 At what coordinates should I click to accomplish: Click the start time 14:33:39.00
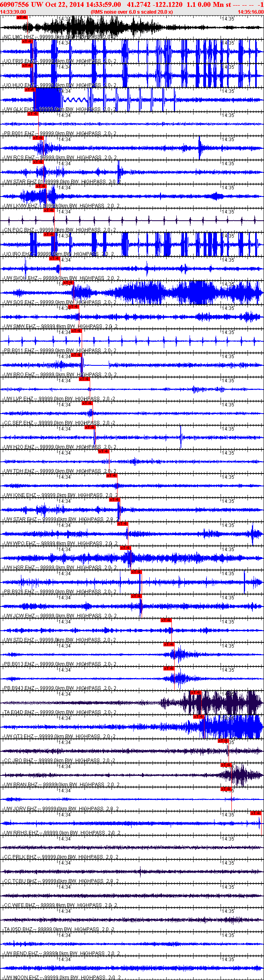[x=13, y=12]
